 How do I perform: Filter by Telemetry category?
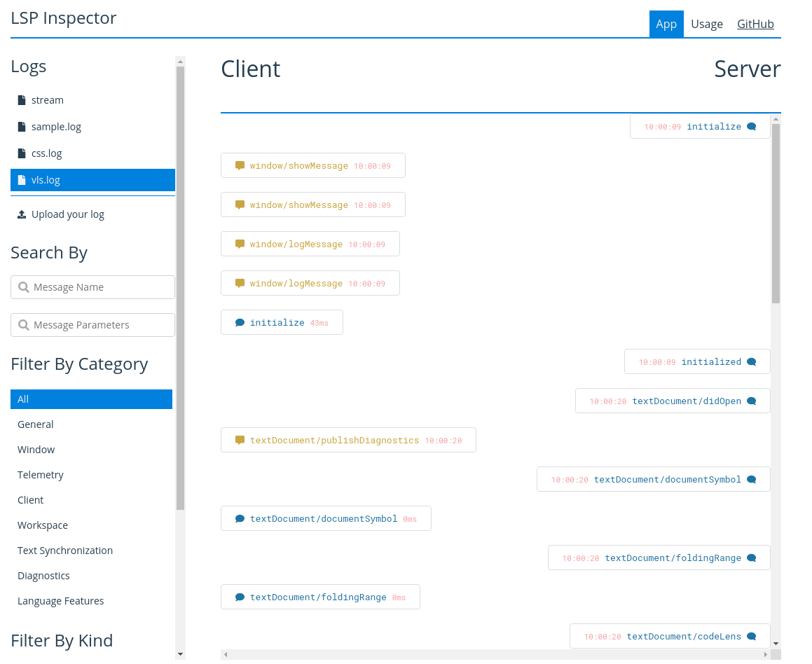(x=91, y=475)
